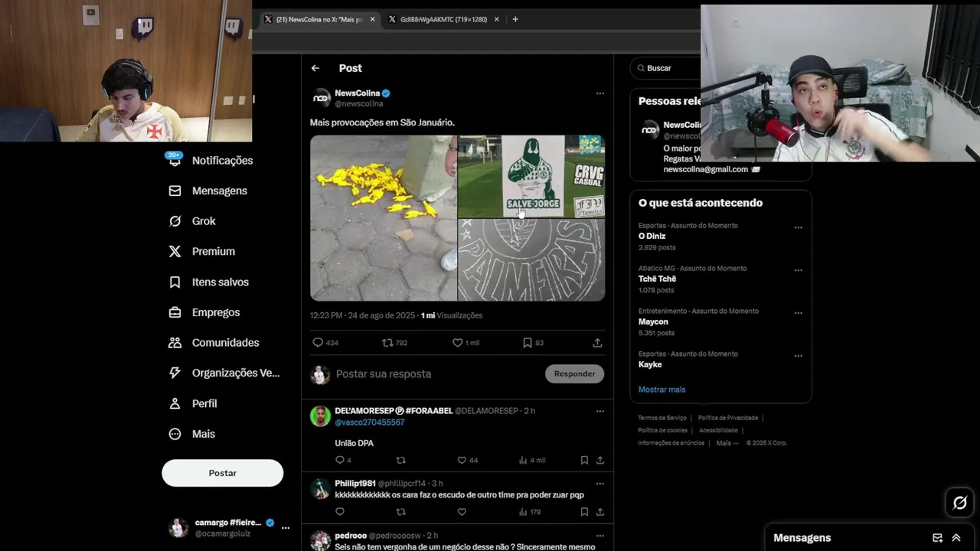Open more options for Maycon trend

click(798, 313)
